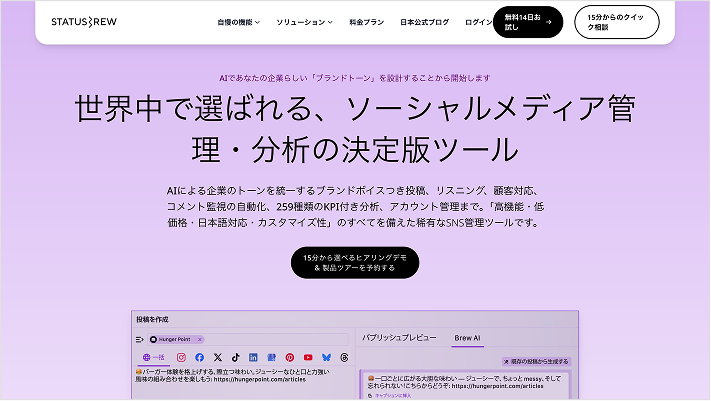Click the paragraph mentioning 259種類のKPI付き分析

coord(355,206)
